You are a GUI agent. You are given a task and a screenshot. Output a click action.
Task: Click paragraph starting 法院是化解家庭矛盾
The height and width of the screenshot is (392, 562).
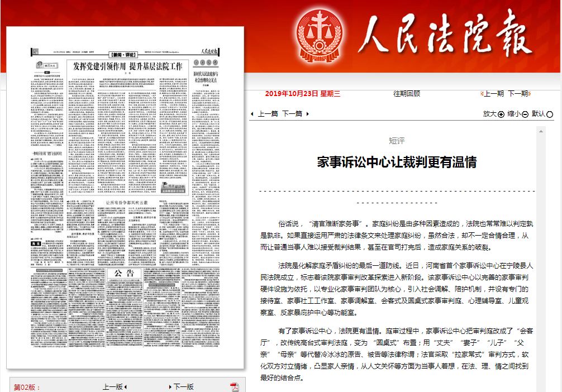(x=397, y=289)
